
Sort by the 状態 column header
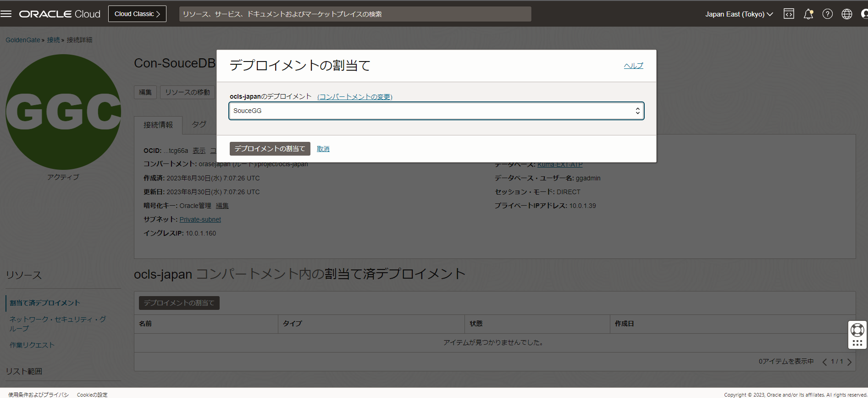click(476, 324)
